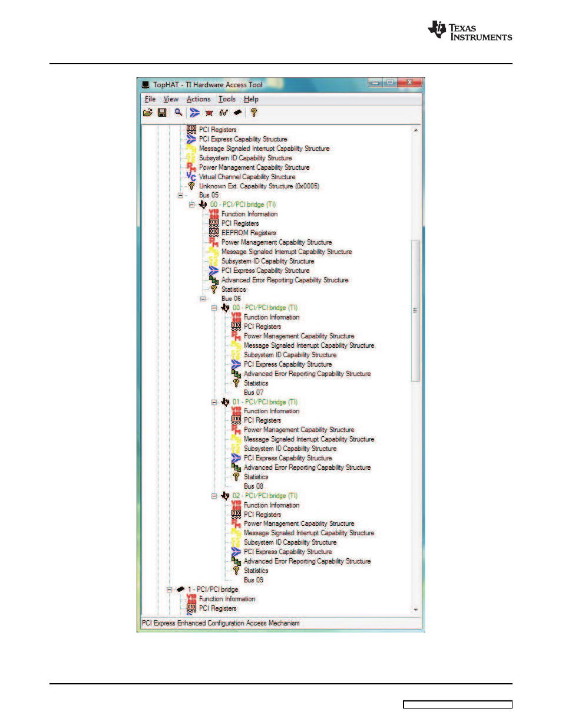Collapse the Bus 06 tree node
The image size is (562, 728).
tap(203, 299)
